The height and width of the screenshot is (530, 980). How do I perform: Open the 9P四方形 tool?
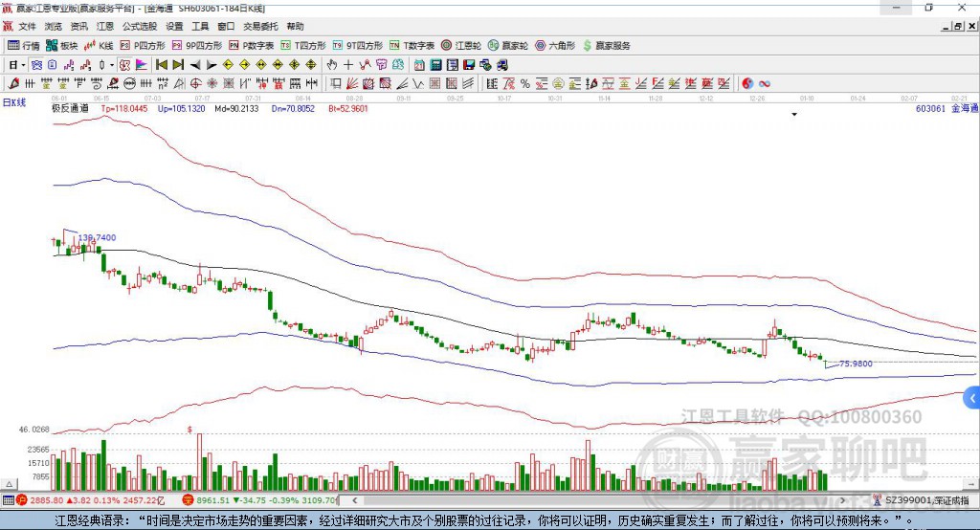[x=197, y=46]
